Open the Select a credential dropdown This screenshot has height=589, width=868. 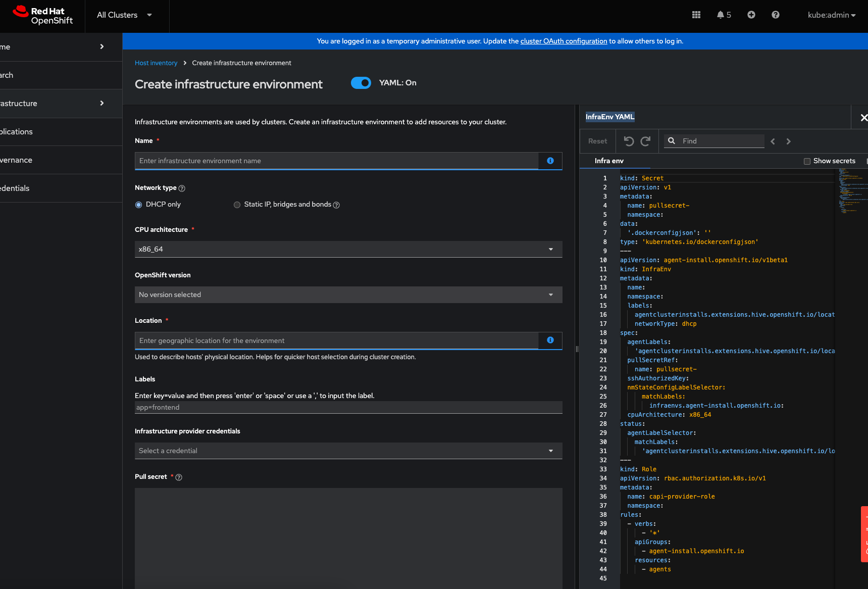click(x=348, y=451)
